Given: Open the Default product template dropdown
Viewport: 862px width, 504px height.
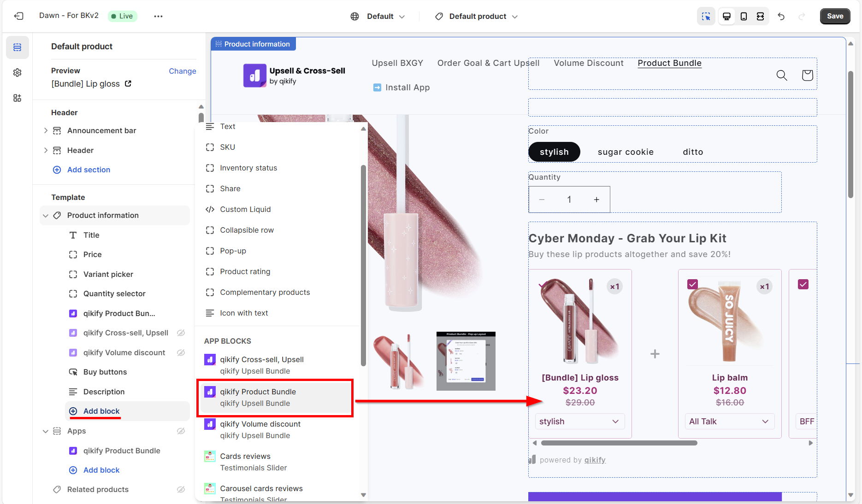Looking at the screenshot, I should [x=477, y=16].
